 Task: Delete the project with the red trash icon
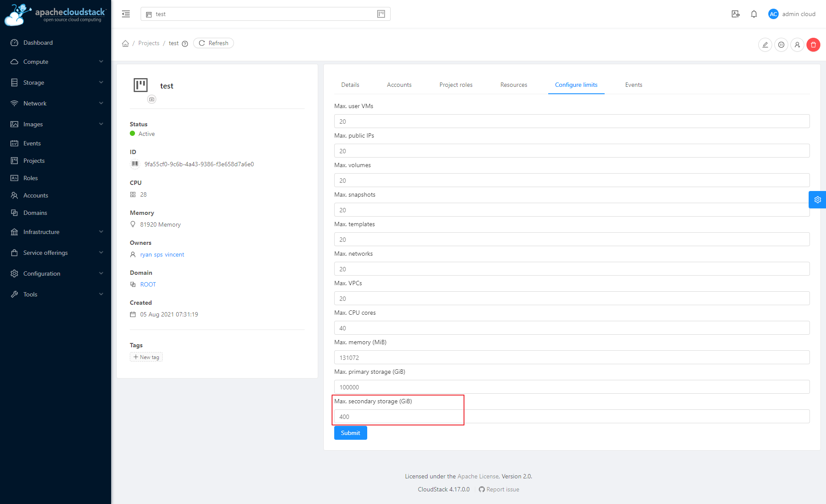(813, 45)
